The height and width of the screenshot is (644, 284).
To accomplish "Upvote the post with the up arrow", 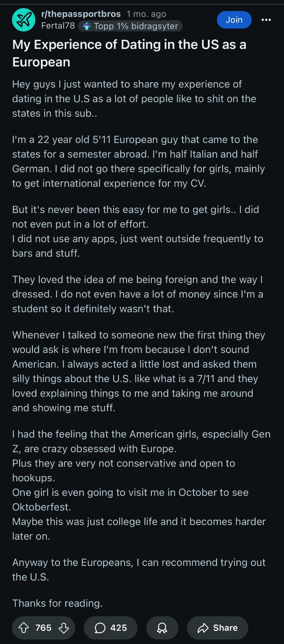I will (x=24, y=628).
